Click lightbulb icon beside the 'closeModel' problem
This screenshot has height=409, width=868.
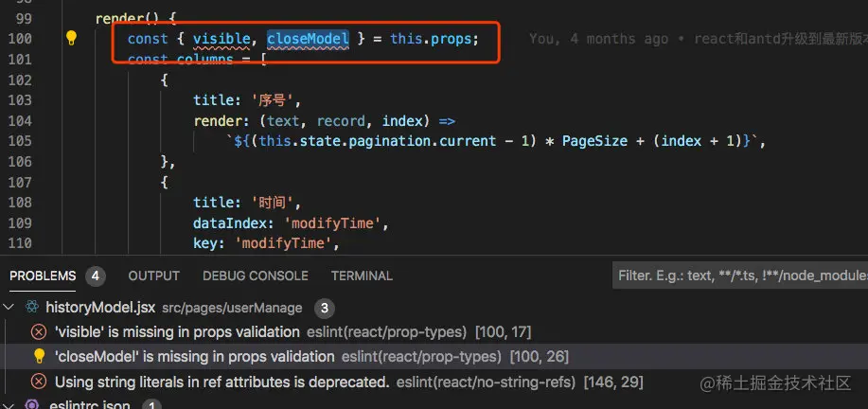[39, 356]
